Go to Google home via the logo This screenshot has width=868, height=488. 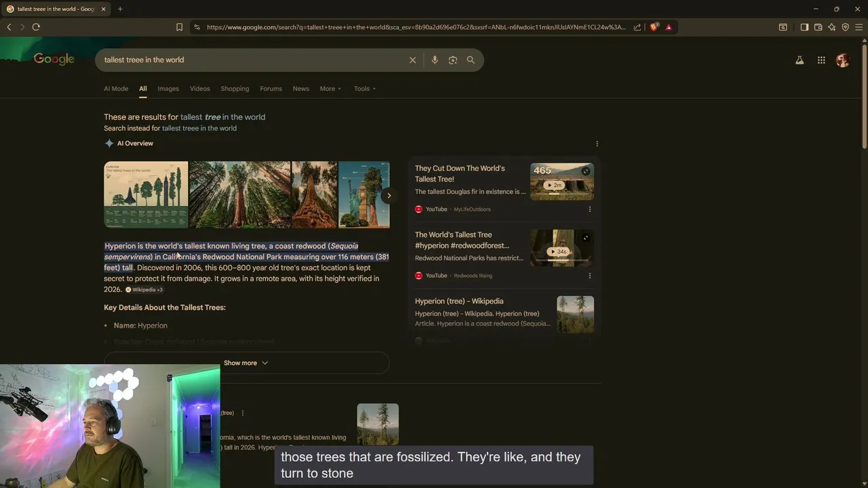click(54, 60)
